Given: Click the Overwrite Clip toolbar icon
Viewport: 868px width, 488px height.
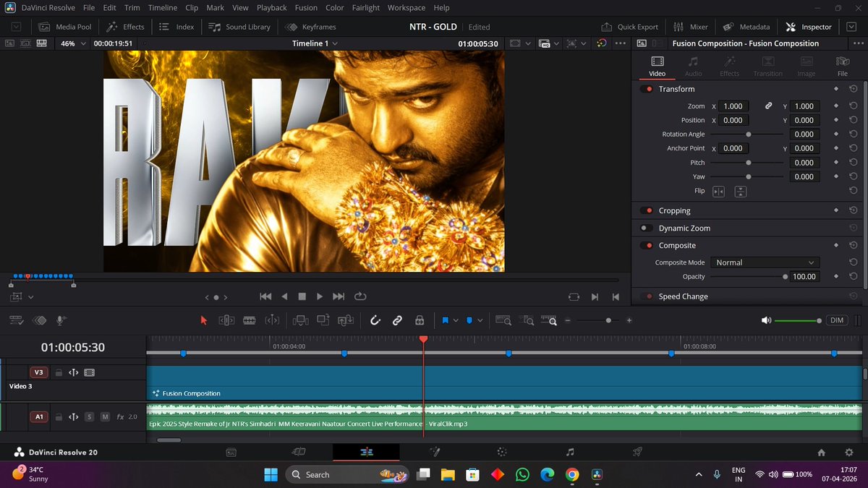Looking at the screenshot, I should point(323,320).
